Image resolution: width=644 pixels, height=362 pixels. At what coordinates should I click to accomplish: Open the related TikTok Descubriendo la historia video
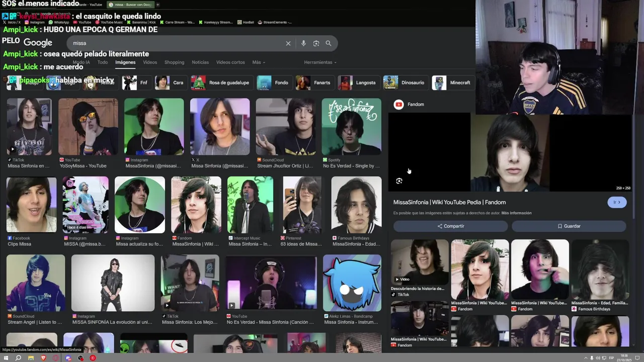[420, 262]
